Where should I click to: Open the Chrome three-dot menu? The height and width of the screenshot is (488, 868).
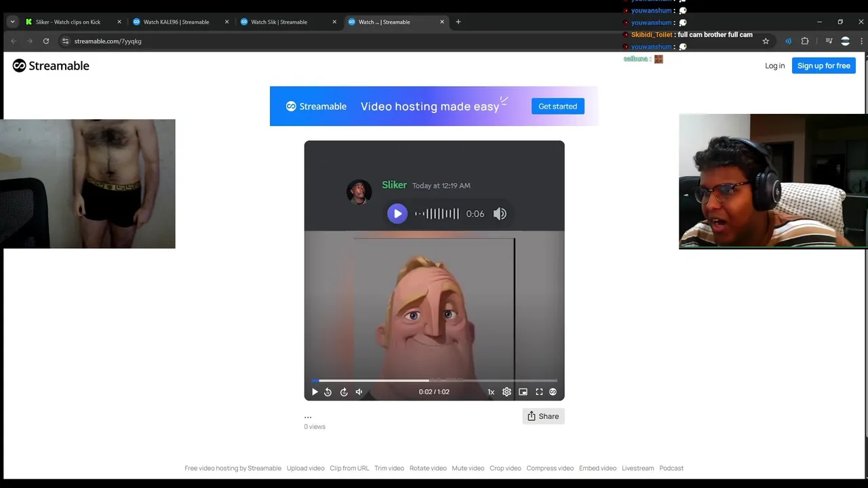[861, 41]
